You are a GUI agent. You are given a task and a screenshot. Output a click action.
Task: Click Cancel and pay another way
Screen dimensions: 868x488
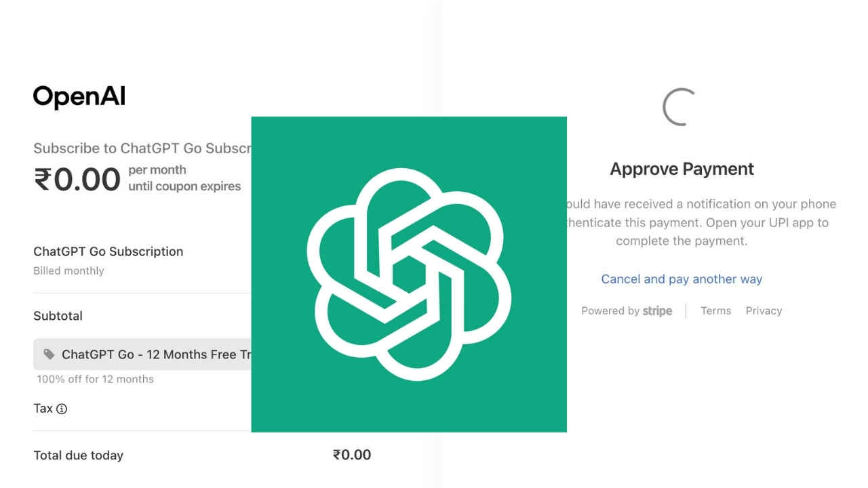(682, 279)
